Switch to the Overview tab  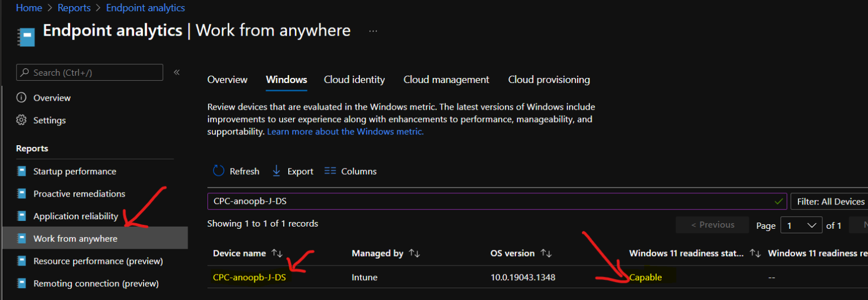pyautogui.click(x=227, y=80)
